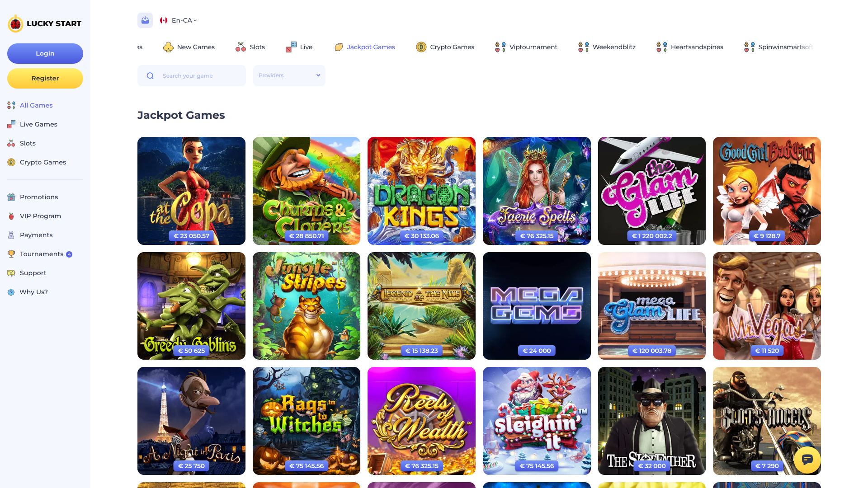
Task: Click the search magnifier in the game search bar
Action: click(x=150, y=75)
